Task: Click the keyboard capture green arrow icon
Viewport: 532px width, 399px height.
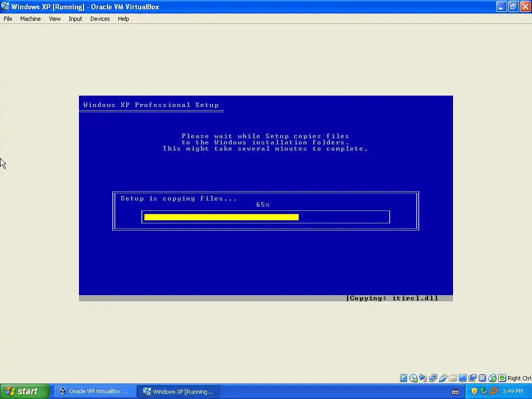Action: pos(502,378)
